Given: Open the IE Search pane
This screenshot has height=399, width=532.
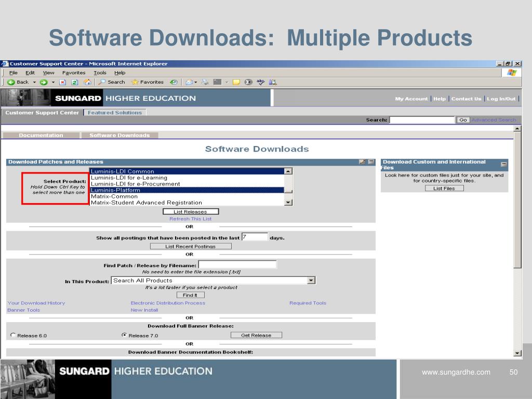Looking at the screenshot, I should click(112, 82).
